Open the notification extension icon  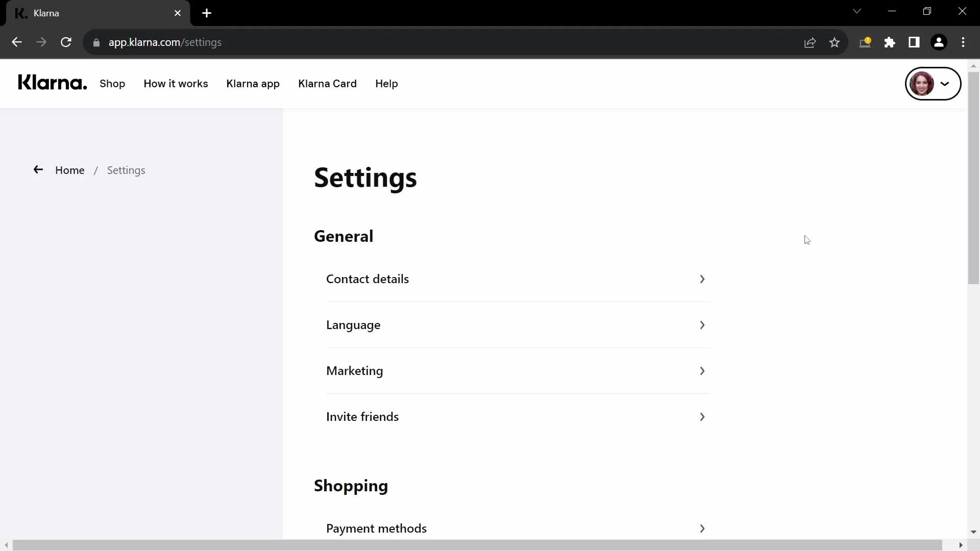(x=865, y=42)
